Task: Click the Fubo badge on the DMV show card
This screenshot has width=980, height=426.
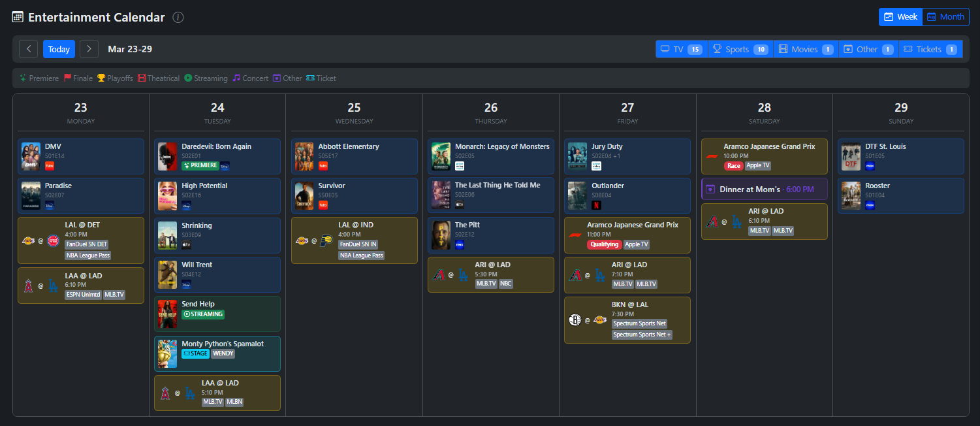Action: 50,166
